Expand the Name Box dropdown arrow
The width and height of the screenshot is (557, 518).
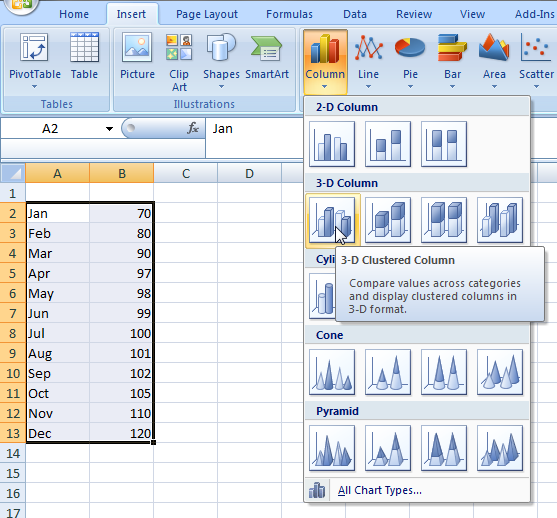pos(109,129)
